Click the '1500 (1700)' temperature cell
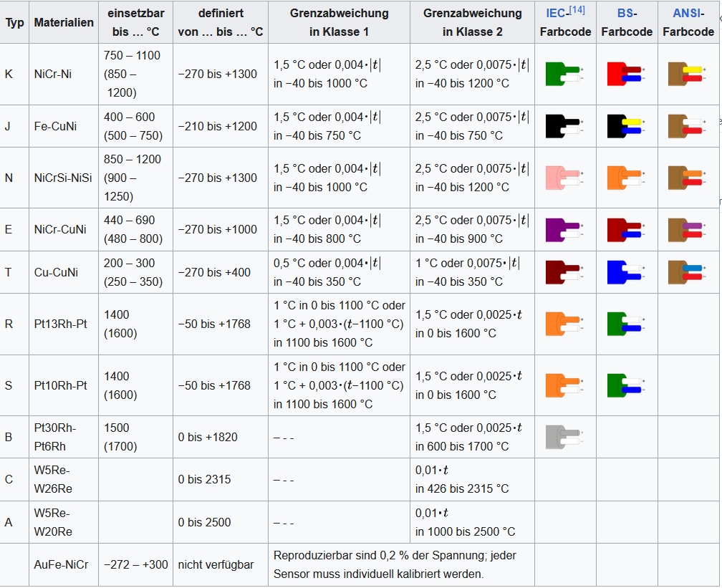This screenshot has height=588, width=722. (136, 437)
